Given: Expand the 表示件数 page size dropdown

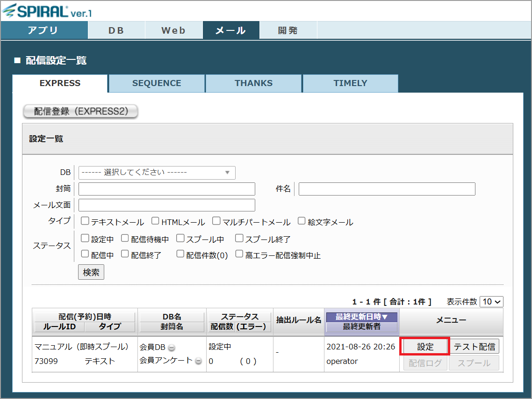Looking at the screenshot, I should (x=491, y=302).
